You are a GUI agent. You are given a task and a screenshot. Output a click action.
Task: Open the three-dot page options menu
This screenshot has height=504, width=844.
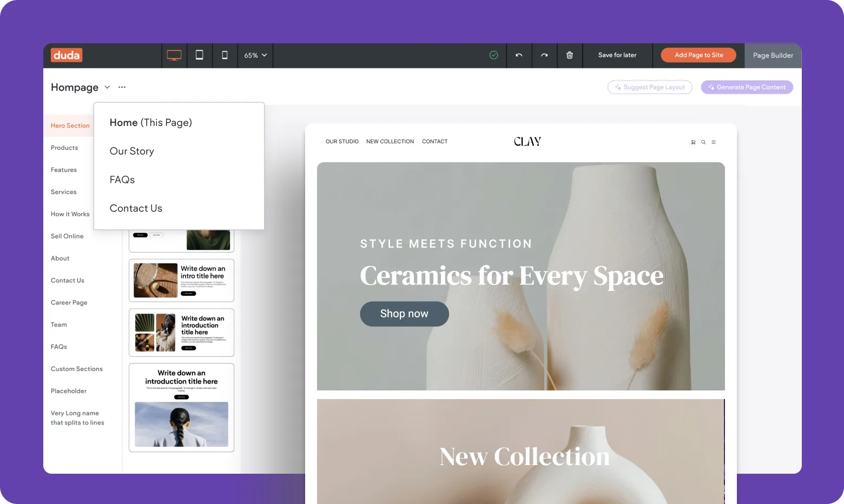pyautogui.click(x=122, y=87)
